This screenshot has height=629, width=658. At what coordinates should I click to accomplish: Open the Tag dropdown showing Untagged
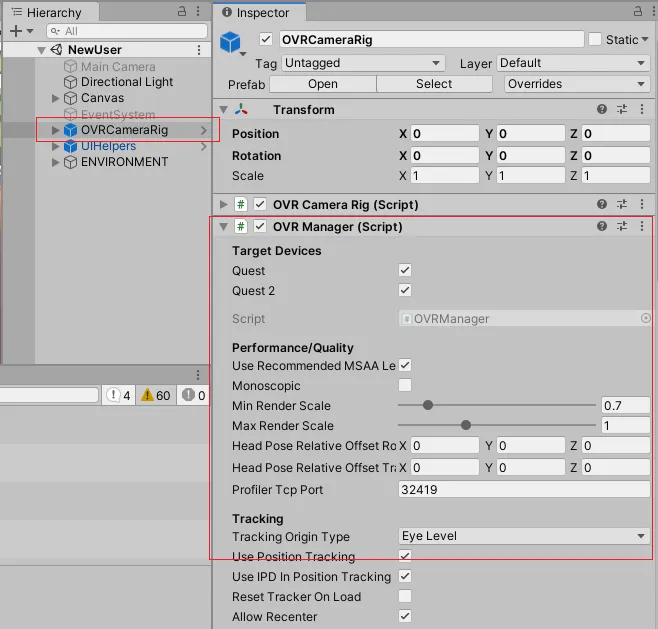point(363,63)
